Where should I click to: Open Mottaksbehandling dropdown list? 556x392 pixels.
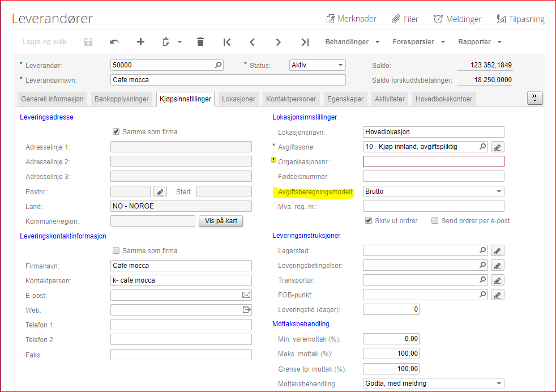click(x=499, y=384)
